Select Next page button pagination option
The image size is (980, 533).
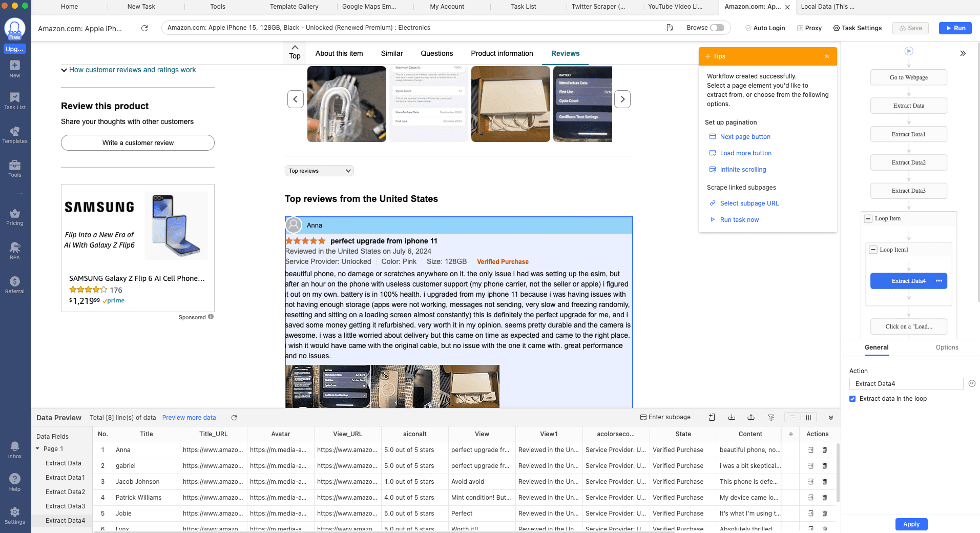745,136
